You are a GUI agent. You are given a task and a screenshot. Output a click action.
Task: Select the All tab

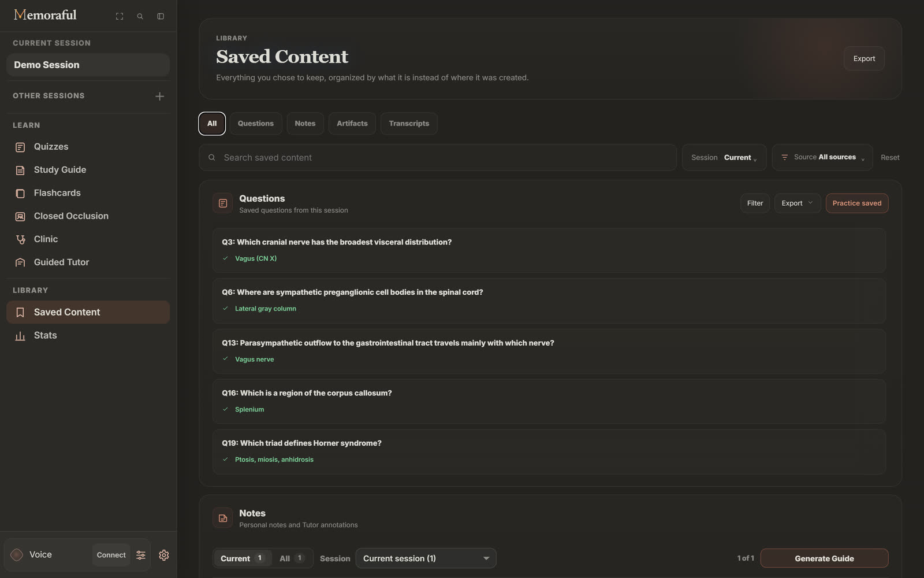tap(212, 124)
